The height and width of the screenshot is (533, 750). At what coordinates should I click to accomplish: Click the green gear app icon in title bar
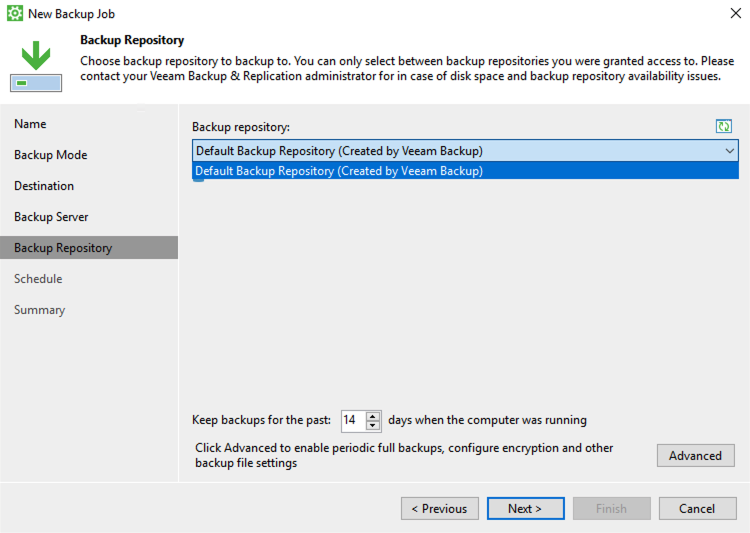pos(14,13)
